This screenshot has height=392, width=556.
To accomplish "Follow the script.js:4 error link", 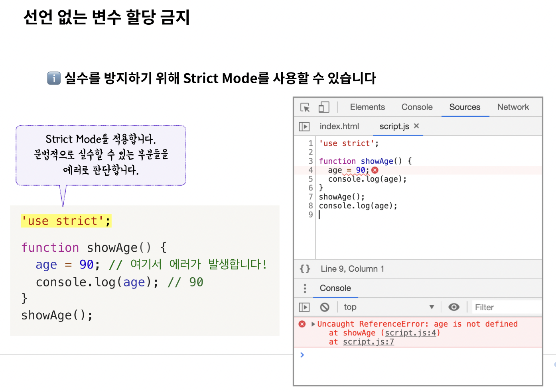I will click(409, 333).
